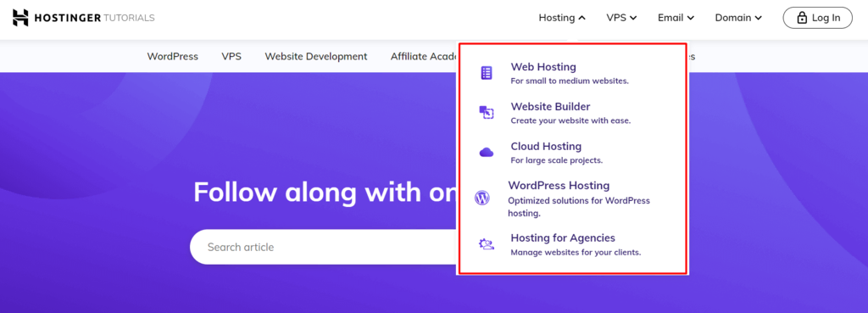Open the Website Development category

(316, 57)
